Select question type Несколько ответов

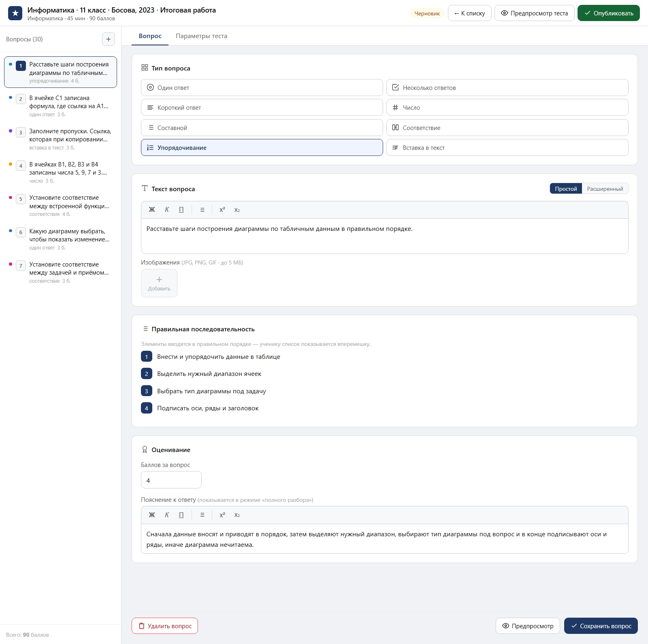(x=507, y=87)
